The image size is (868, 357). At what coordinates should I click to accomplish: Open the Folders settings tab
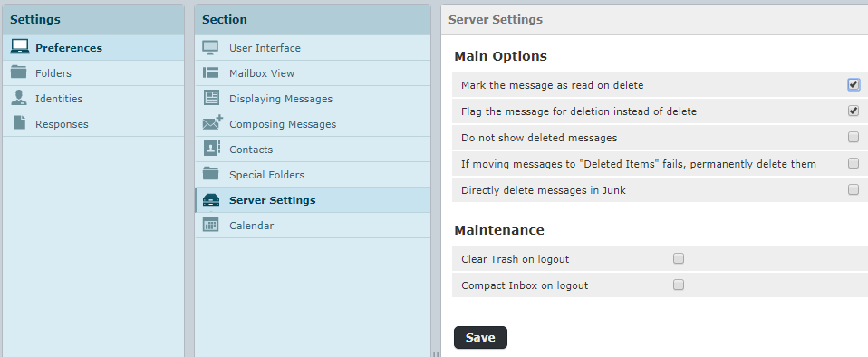point(93,73)
